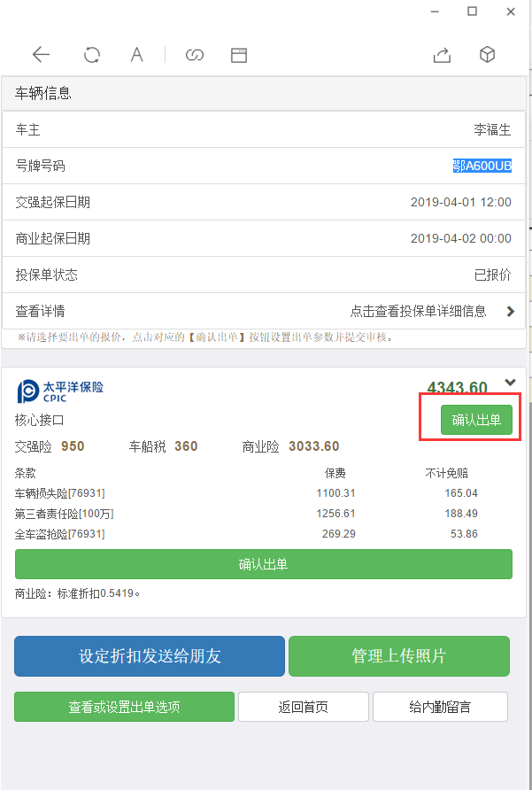Copy link with the chain icon
Image resolution: width=532 pixels, height=790 pixels.
195,54
